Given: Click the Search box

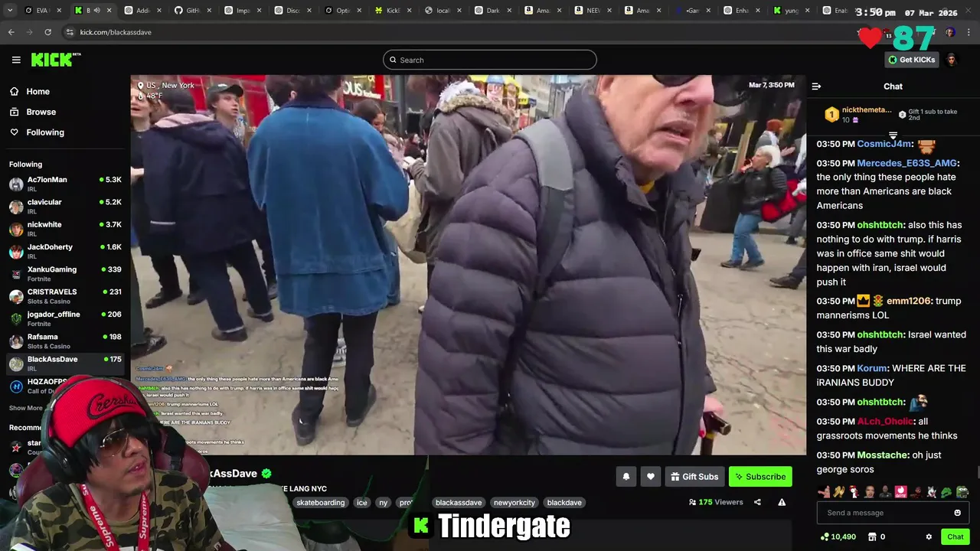Looking at the screenshot, I should click(x=489, y=60).
